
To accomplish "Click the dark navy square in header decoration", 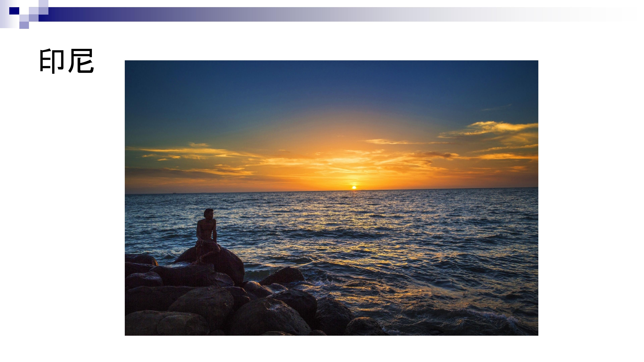I will point(14,11).
